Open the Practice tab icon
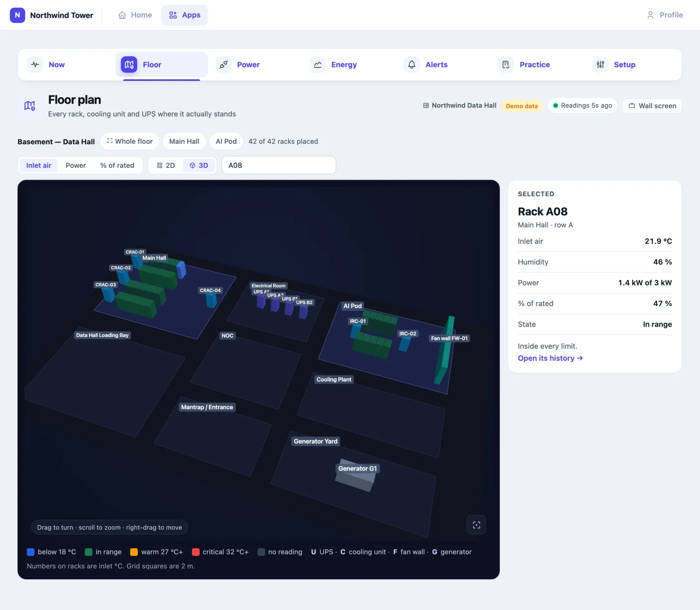 pyautogui.click(x=506, y=65)
